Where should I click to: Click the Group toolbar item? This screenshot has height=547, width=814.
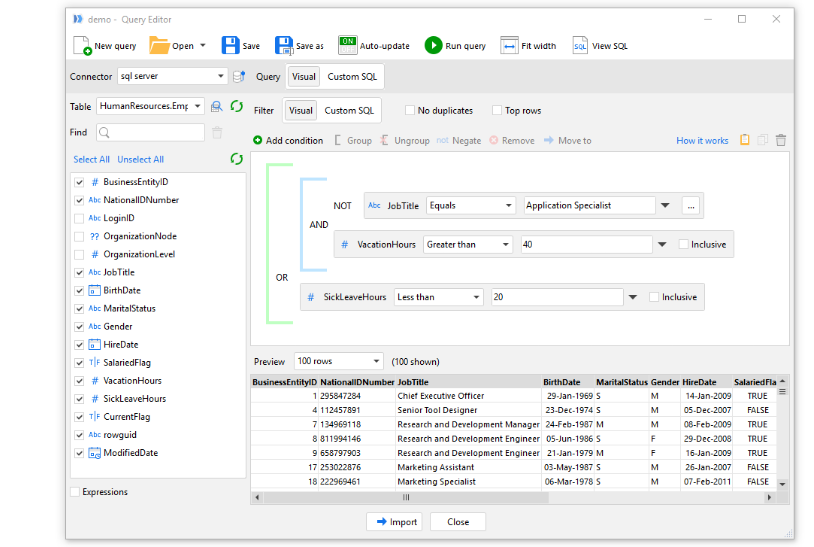click(353, 141)
